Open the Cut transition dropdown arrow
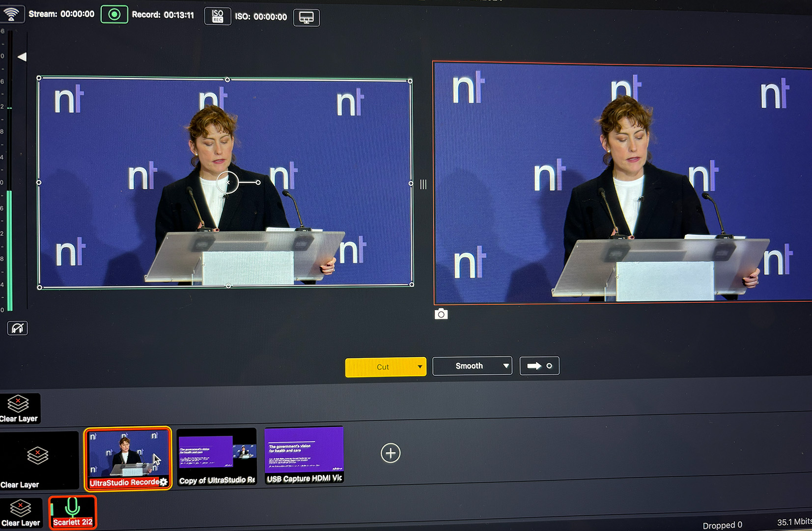The width and height of the screenshot is (812, 531). 420,367
